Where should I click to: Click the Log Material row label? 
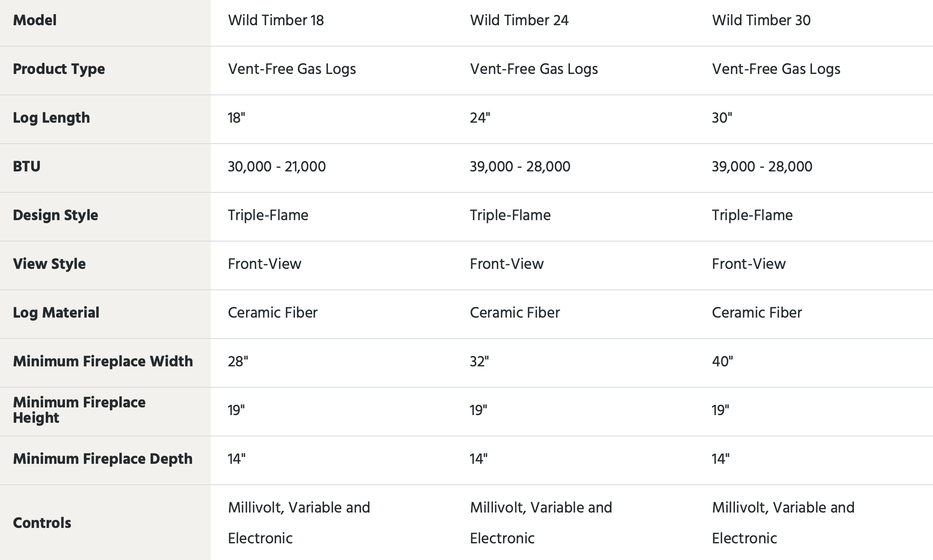click(x=56, y=313)
